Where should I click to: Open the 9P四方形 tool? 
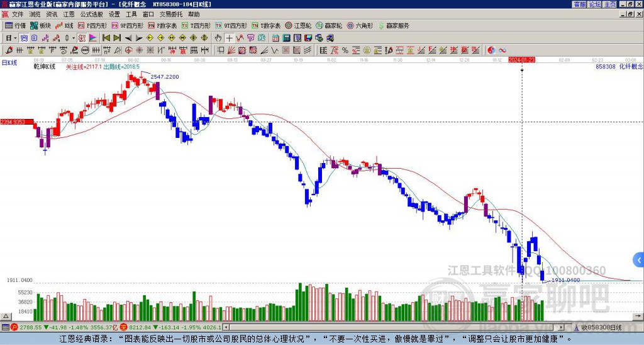[x=128, y=25]
